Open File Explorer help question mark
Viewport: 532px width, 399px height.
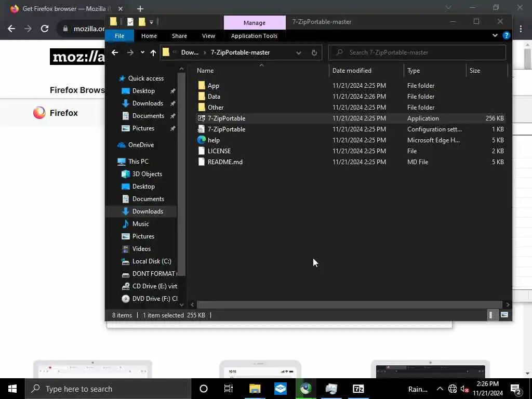click(x=506, y=35)
